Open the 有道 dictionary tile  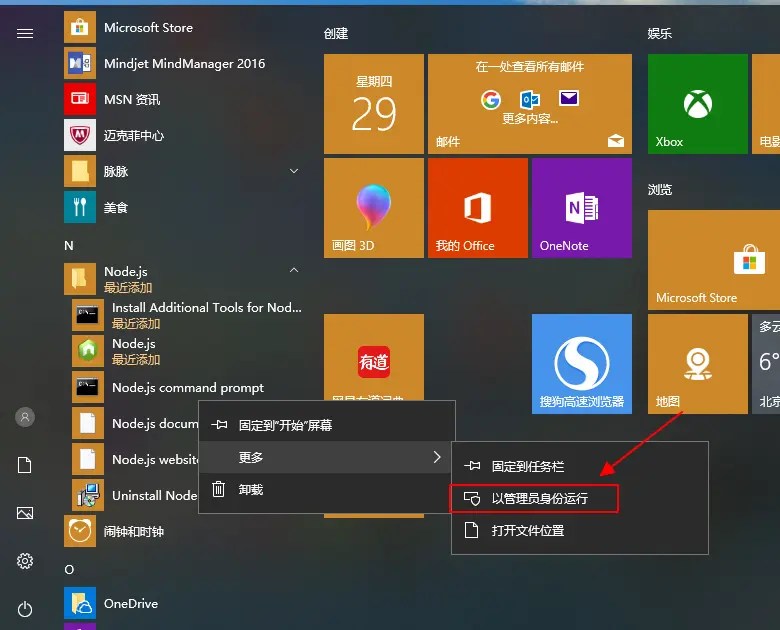[374, 357]
